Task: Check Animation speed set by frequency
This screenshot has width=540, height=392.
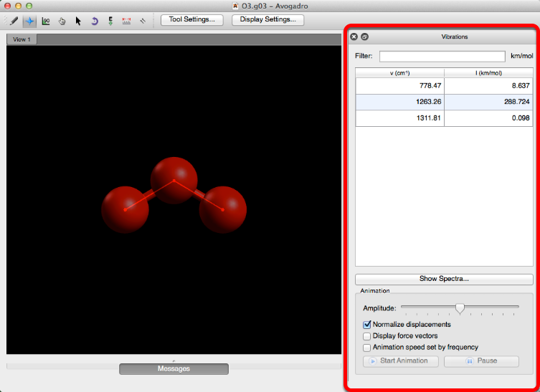Action: (368, 347)
